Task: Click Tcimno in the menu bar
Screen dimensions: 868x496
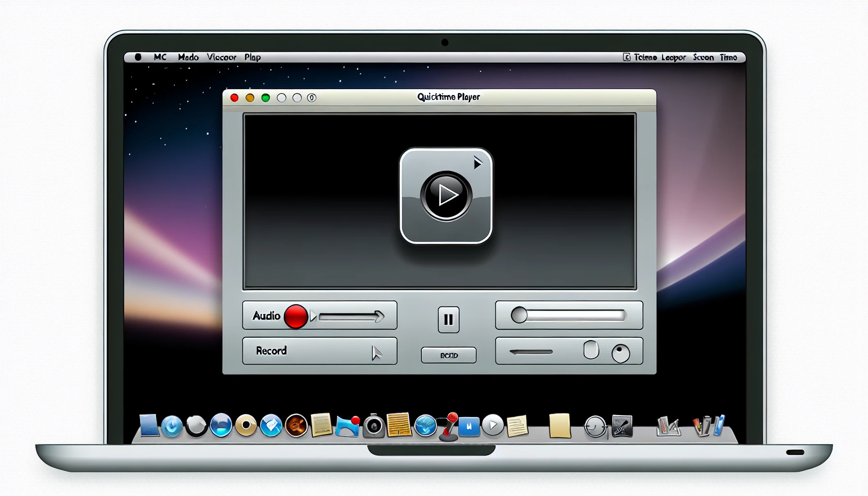Action: pyautogui.click(x=645, y=57)
